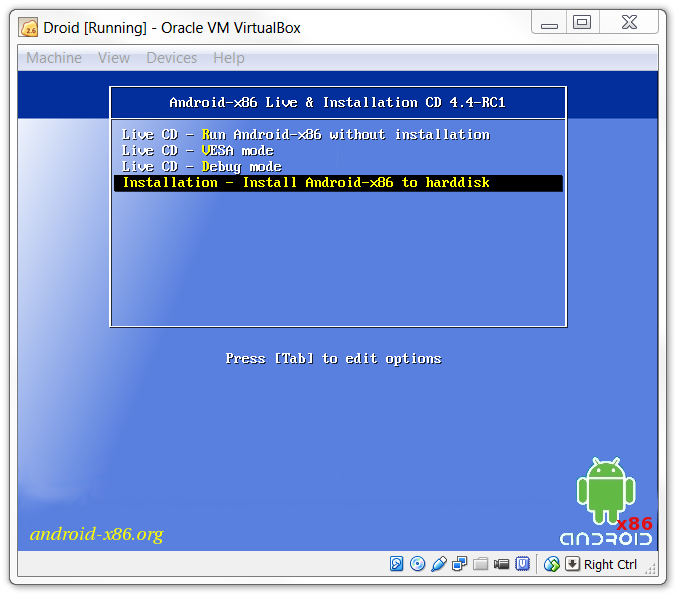
Task: Click the video capture indicator
Action: pos(501,563)
